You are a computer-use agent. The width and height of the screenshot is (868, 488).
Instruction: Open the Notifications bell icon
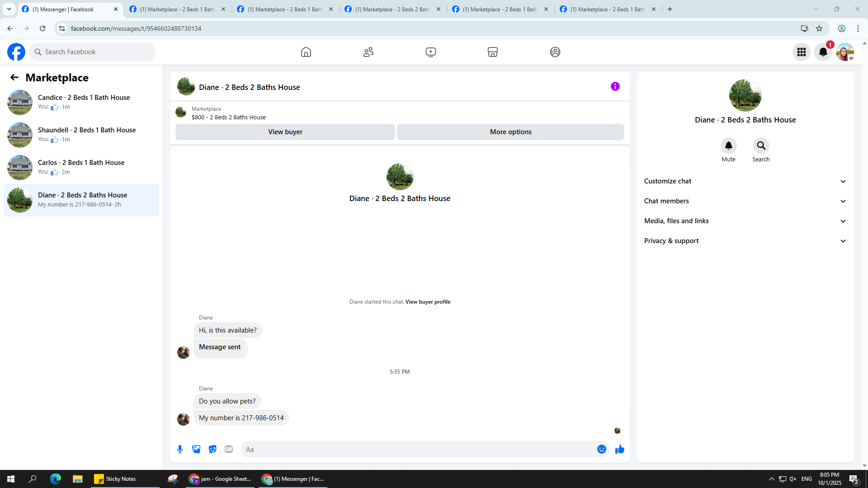pyautogui.click(x=823, y=52)
